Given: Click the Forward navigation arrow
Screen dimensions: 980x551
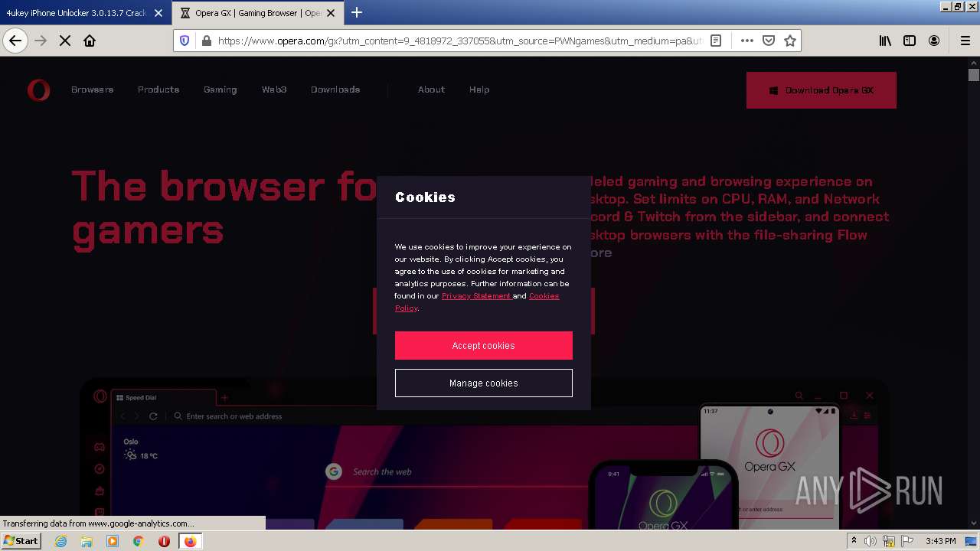Looking at the screenshot, I should click(x=41, y=41).
